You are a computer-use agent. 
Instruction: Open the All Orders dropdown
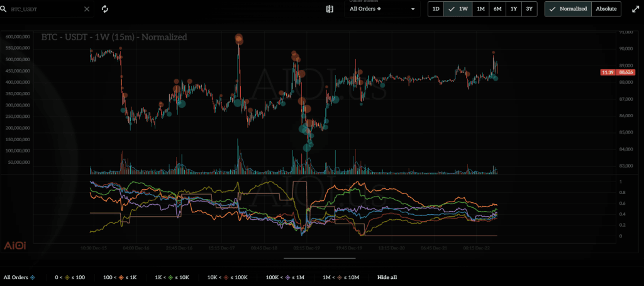coord(384,9)
